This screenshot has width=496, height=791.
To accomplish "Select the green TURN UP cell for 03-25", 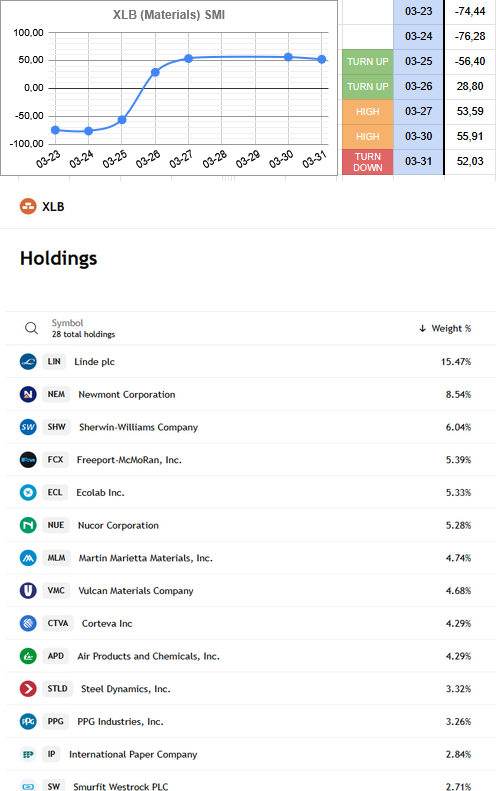I will tap(367, 62).
